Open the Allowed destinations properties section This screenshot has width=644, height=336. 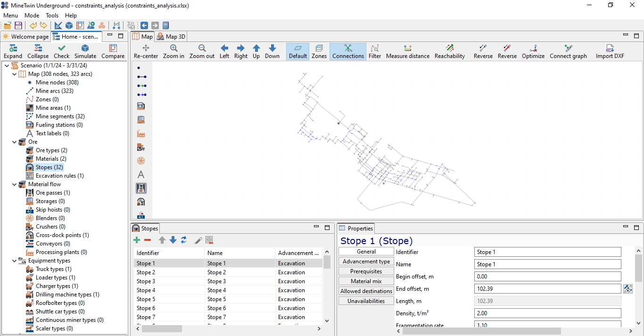[x=366, y=291]
